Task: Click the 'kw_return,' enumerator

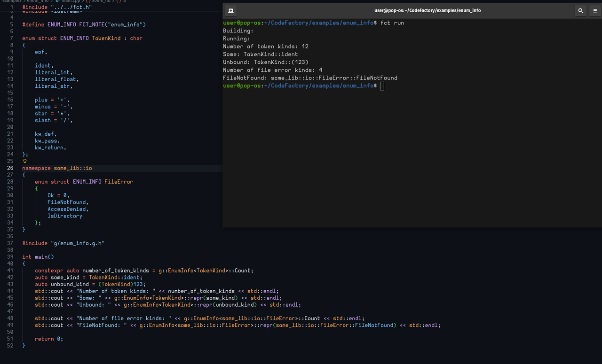Action: pos(50,147)
